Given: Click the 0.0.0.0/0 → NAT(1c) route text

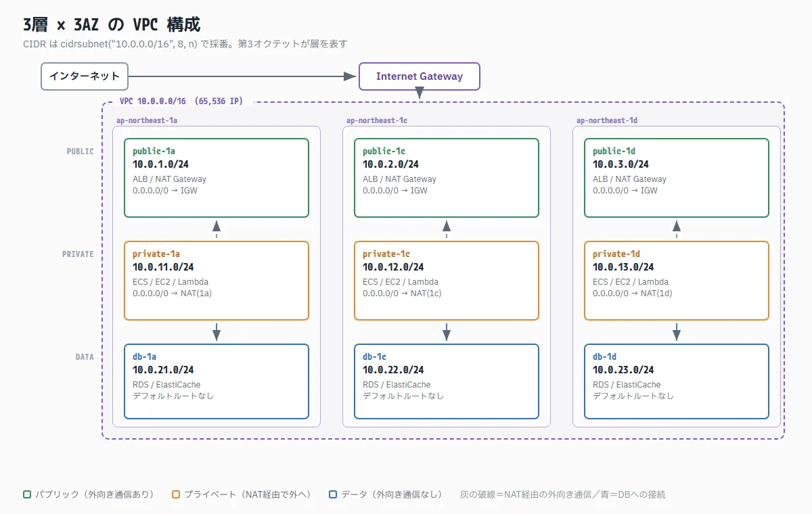Looking at the screenshot, I should (402, 294).
